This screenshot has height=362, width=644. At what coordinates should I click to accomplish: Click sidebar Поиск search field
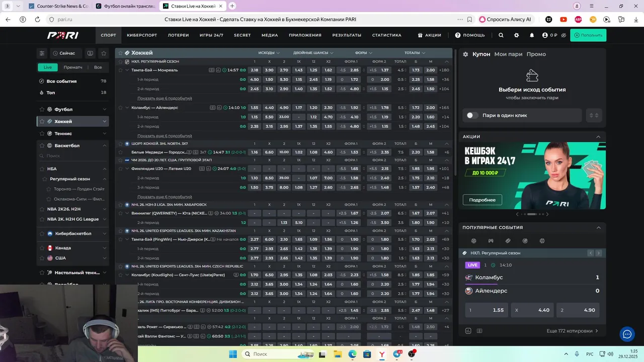pyautogui.click(x=73, y=156)
